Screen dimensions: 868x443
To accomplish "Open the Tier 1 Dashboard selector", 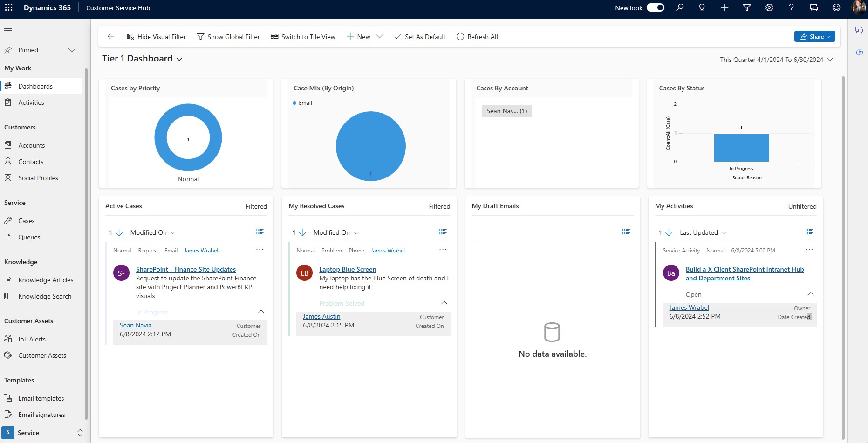I will tap(142, 59).
